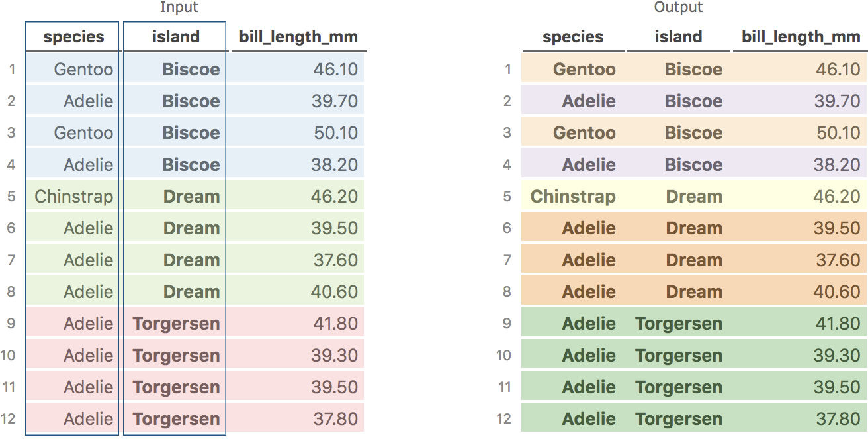Viewport: 868px width, 439px height.
Task: Select the Chinstrap cell in the Input table
Action: click(x=73, y=197)
